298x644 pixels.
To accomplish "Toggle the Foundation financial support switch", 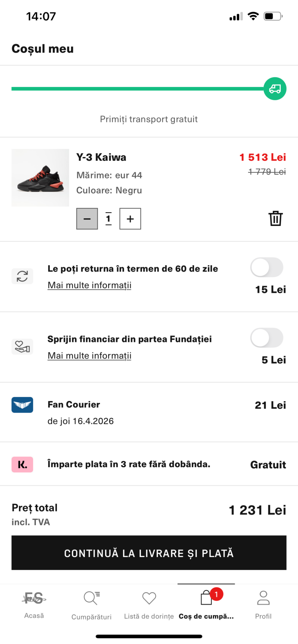I will pos(267,338).
